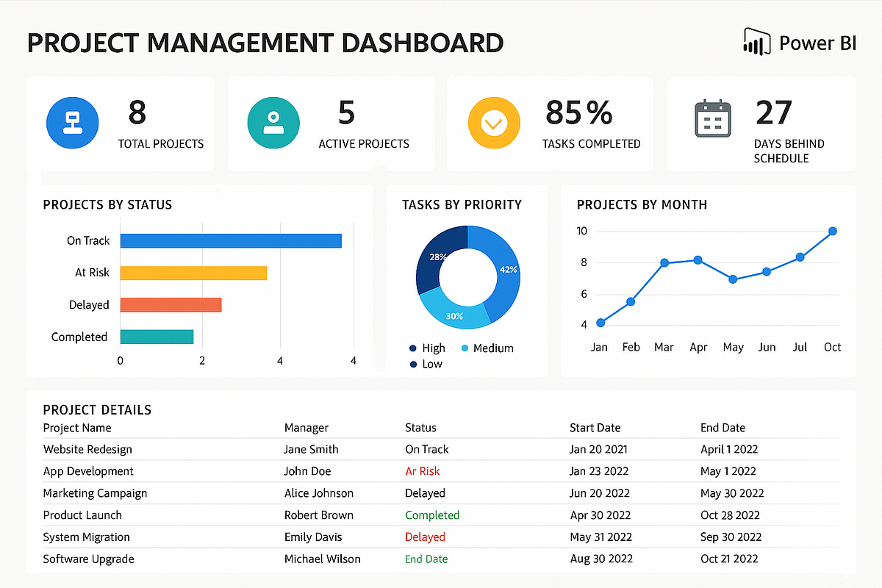882x588 pixels.
Task: Select the Delayed bar
Action: click(171, 304)
